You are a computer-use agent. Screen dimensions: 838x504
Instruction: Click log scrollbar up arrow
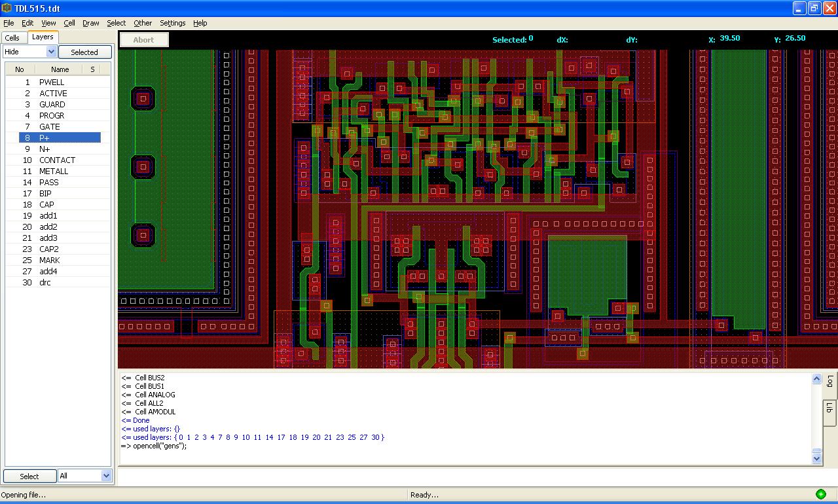[816, 379]
